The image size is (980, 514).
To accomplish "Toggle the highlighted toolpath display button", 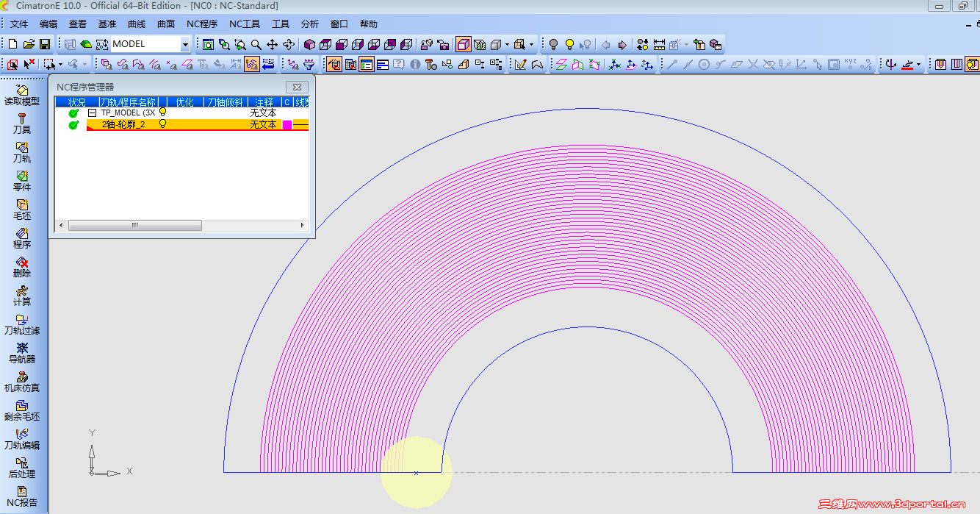I will (x=252, y=65).
